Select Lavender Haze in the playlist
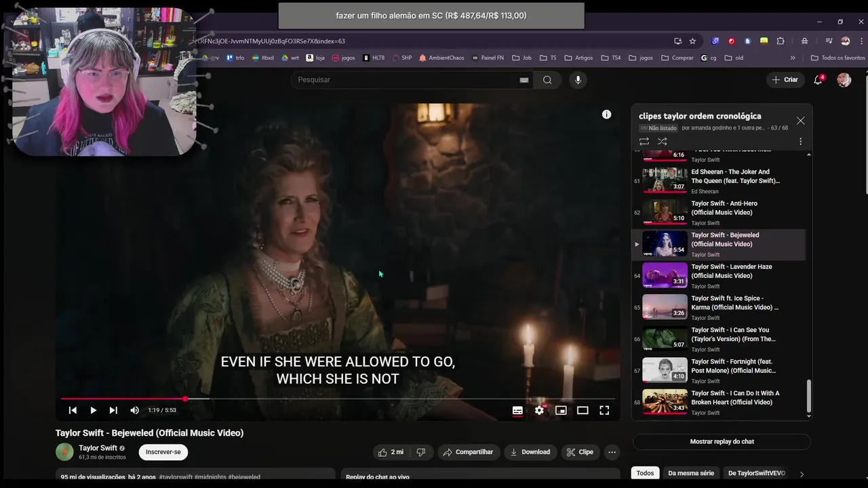This screenshot has width=868, height=488. coord(719,276)
